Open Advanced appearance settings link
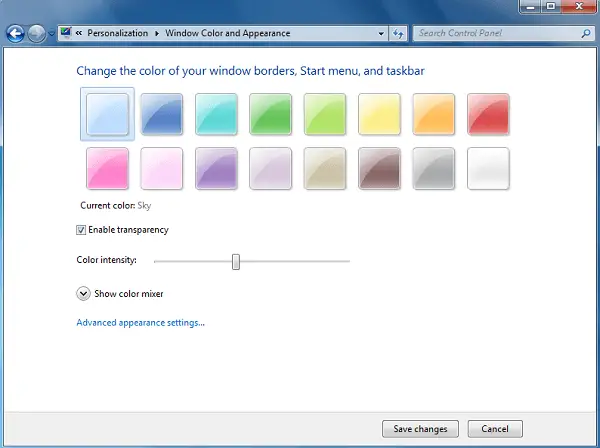 140,323
